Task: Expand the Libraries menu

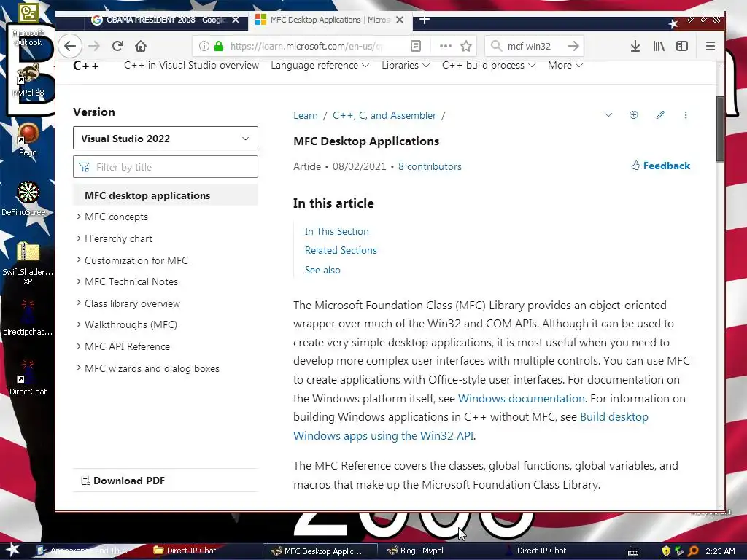Action: pos(406,65)
